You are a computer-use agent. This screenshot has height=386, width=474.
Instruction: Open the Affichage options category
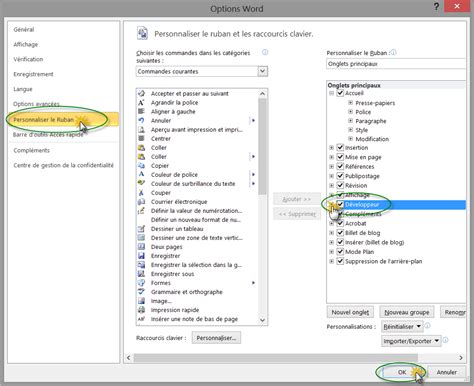tap(26, 44)
